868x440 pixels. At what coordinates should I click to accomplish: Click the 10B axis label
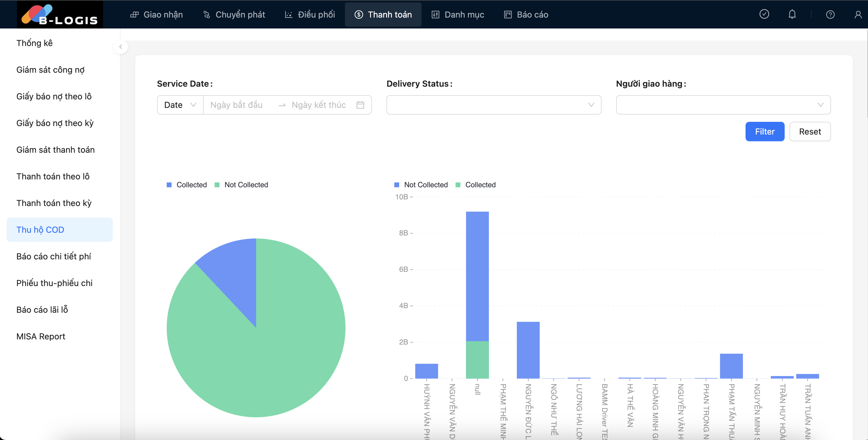[x=402, y=197]
